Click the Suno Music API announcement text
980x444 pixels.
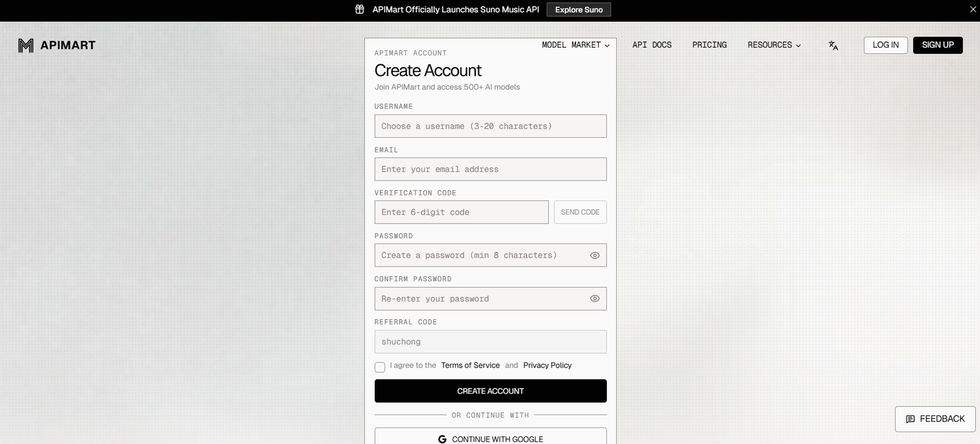[456, 10]
